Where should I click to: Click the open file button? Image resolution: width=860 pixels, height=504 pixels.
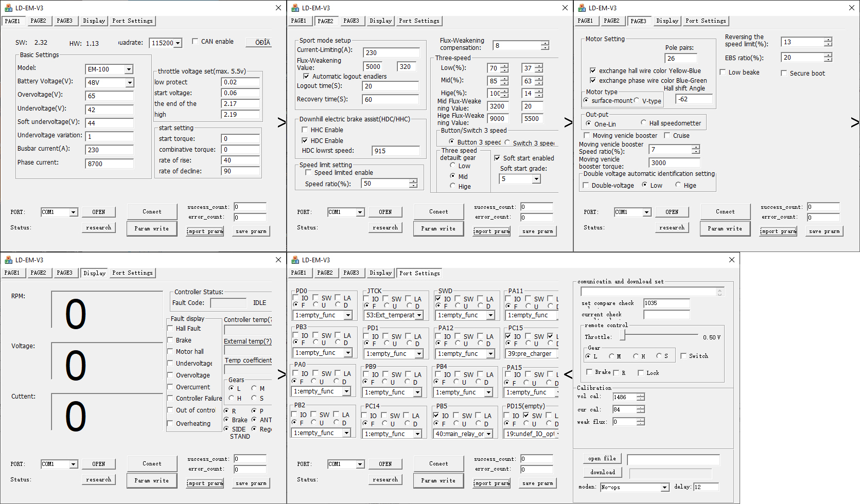click(602, 458)
